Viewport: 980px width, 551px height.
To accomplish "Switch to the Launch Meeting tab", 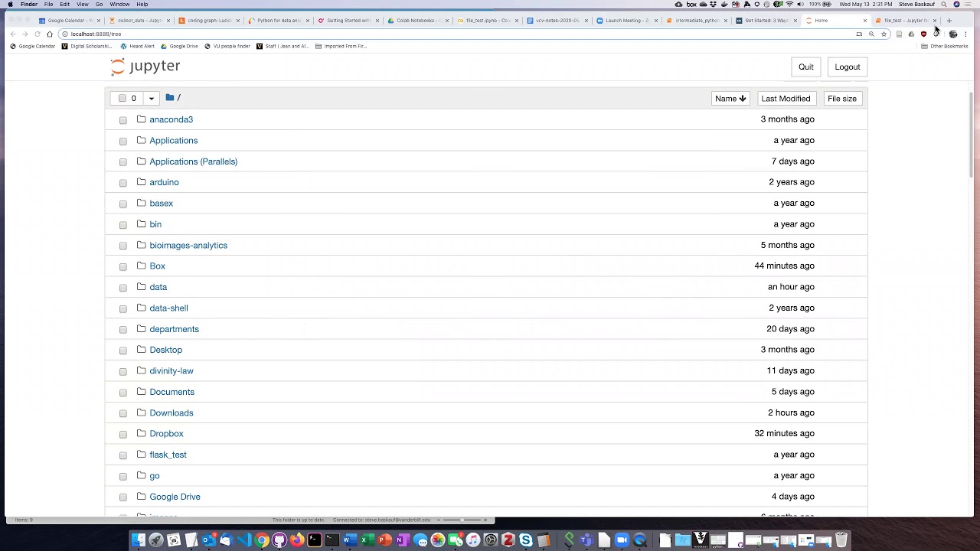I will pyautogui.click(x=626, y=21).
